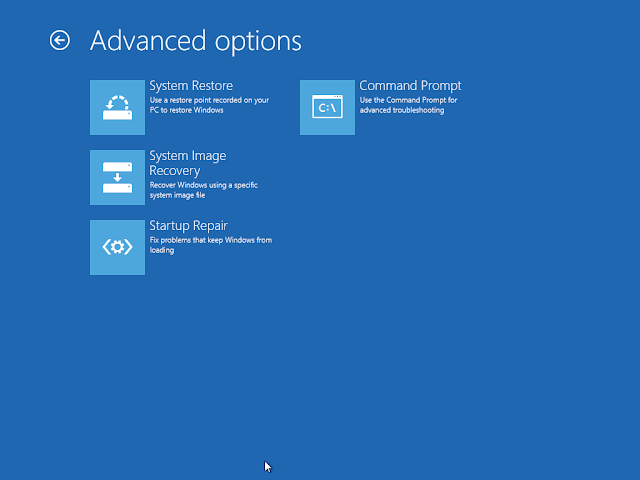The width and height of the screenshot is (640, 480).
Task: Click "advanced troubleshooting" text under Command Prompt
Action: pyautogui.click(x=402, y=110)
